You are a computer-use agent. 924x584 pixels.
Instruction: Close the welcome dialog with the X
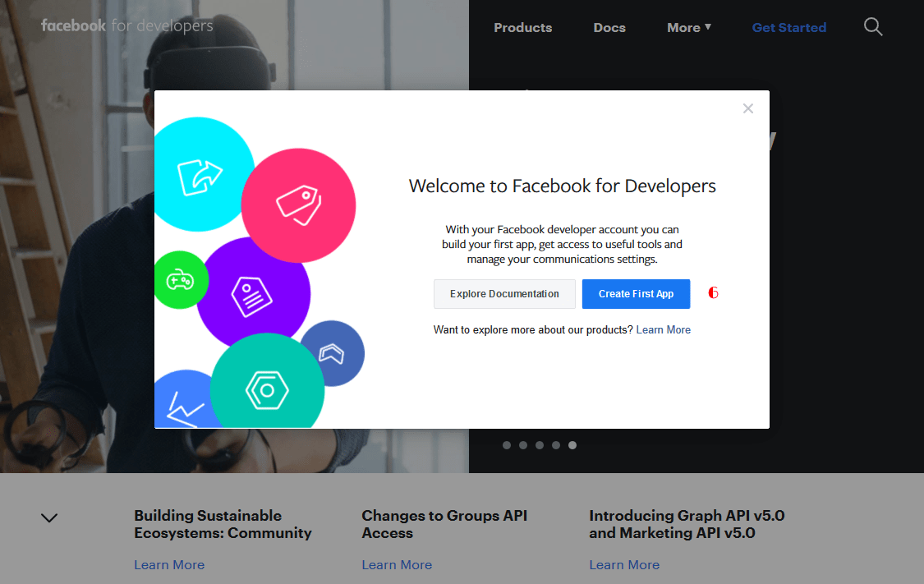(x=747, y=108)
